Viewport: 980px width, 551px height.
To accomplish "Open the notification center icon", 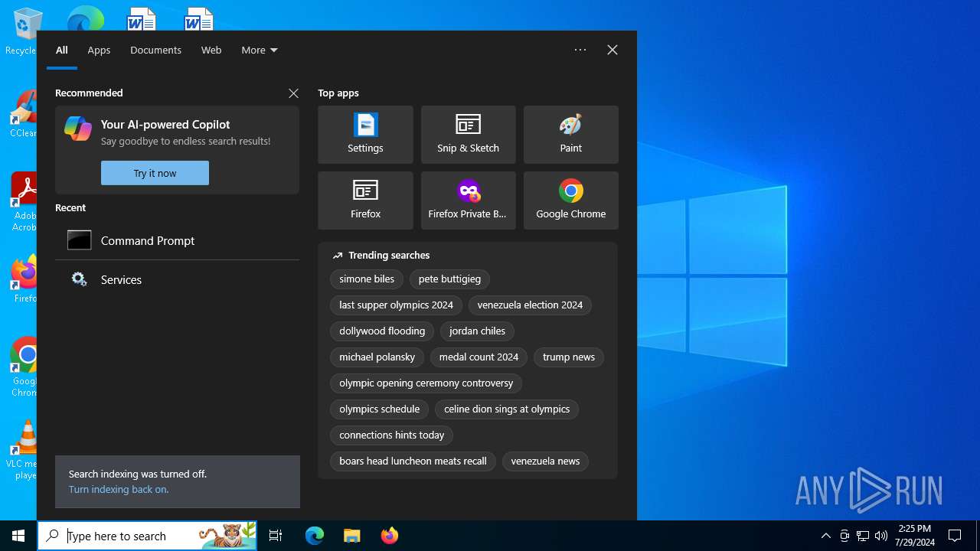I will [955, 536].
